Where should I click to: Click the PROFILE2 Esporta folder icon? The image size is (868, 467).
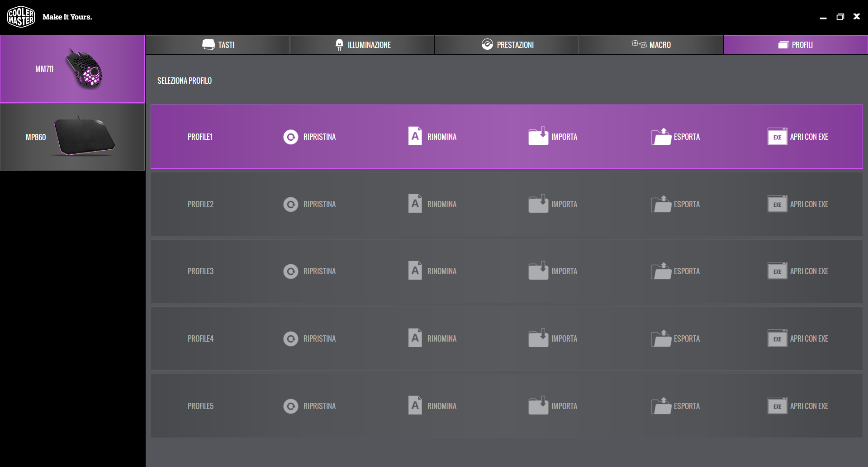(661, 204)
